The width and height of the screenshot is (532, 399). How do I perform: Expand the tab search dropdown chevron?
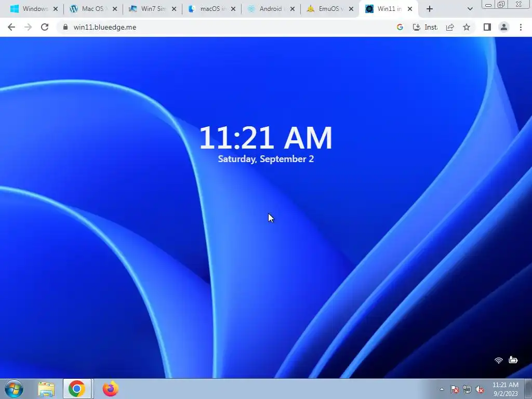(x=470, y=9)
